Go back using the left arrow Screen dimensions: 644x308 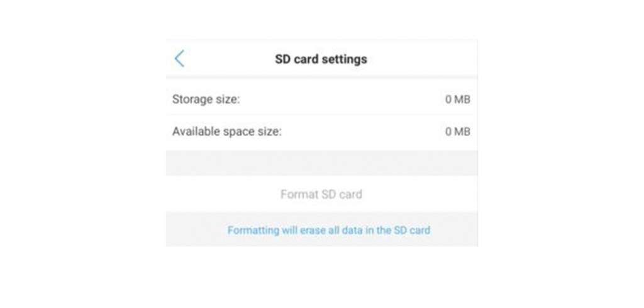coord(179,59)
